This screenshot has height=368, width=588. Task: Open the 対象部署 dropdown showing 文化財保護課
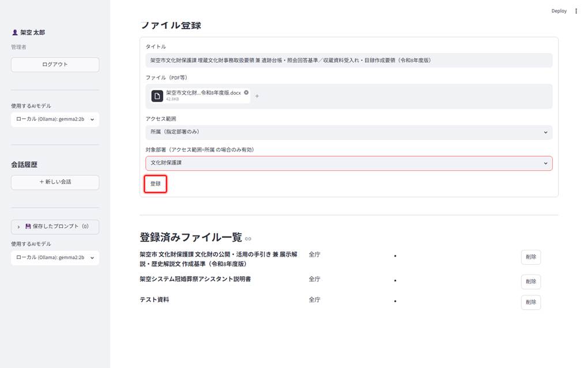pyautogui.click(x=349, y=163)
